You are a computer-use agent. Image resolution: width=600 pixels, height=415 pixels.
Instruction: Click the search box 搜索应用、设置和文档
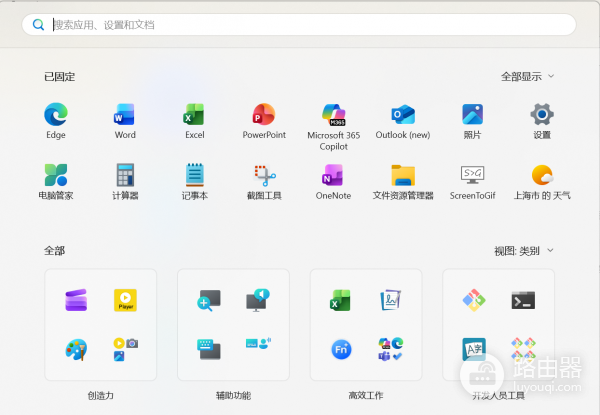coord(299,25)
